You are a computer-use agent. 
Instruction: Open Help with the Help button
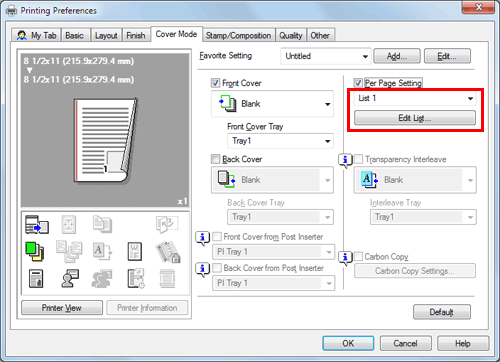click(x=463, y=343)
